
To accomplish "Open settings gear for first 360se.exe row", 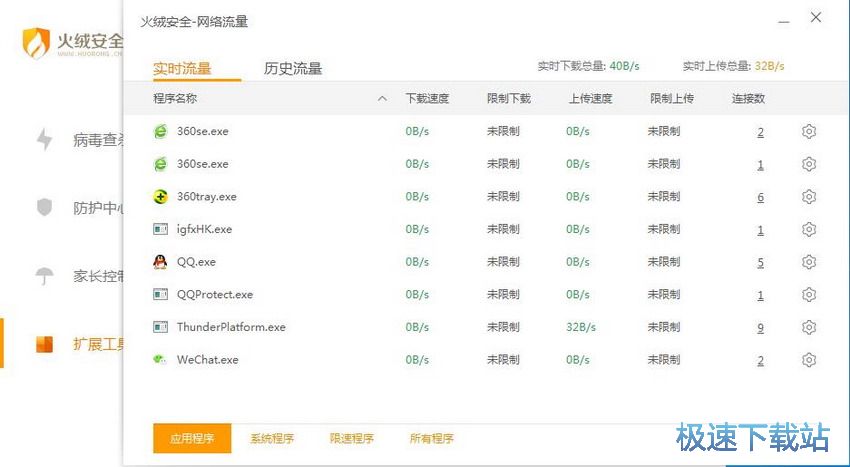I will point(809,131).
